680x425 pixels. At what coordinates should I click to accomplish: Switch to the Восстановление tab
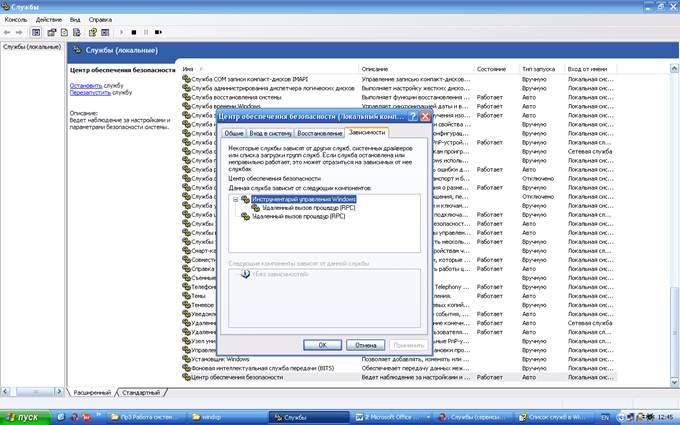click(320, 133)
